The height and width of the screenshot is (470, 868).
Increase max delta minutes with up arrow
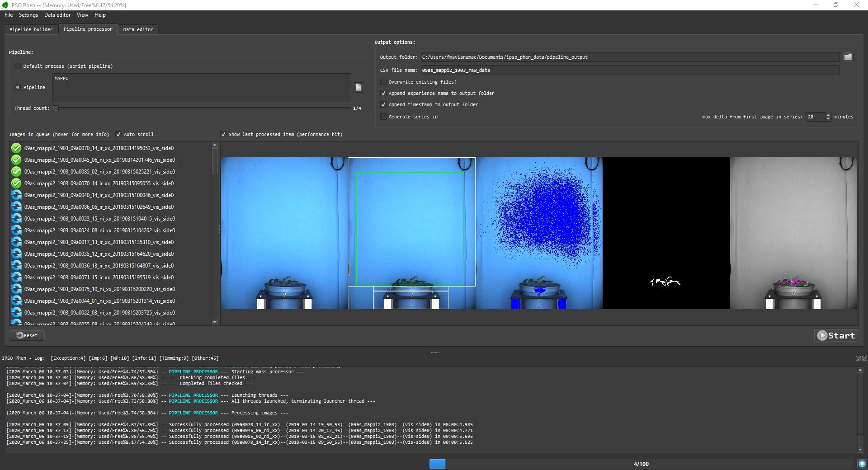tap(828, 115)
